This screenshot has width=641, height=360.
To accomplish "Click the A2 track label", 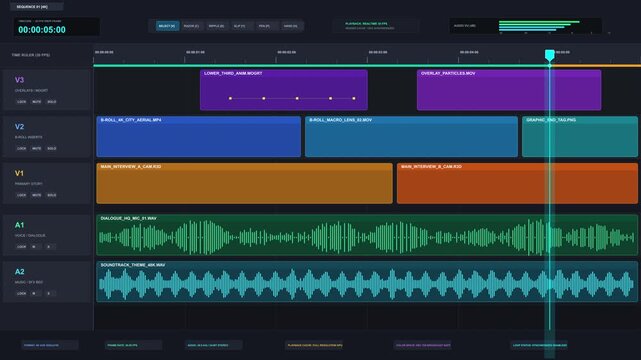I will pos(19,271).
